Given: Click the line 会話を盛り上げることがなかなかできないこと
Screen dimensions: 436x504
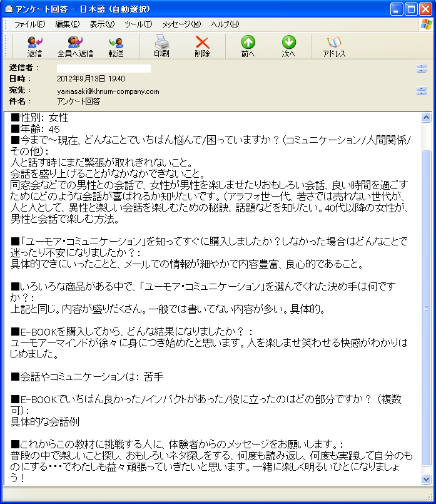Looking at the screenshot, I should (x=108, y=174).
